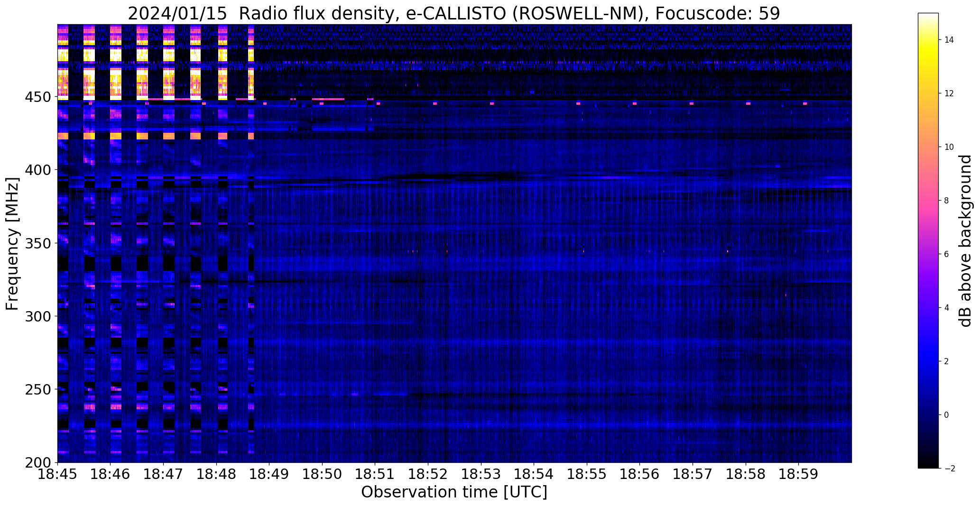The width and height of the screenshot is (980, 506).
Task: Click the 18:48 time tick label
Action: point(217,474)
